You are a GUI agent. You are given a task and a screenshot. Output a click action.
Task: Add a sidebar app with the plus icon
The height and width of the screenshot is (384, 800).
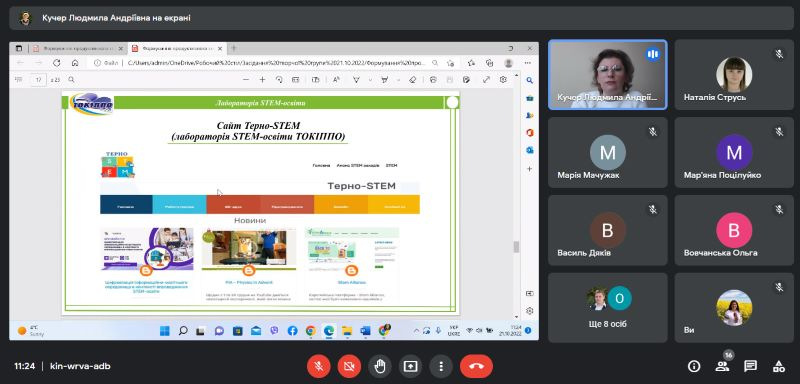click(x=530, y=168)
